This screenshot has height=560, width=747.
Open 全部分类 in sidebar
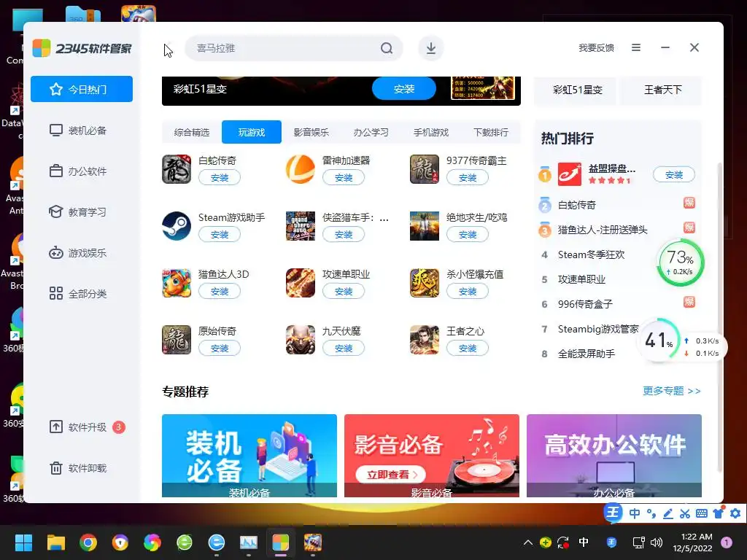[x=82, y=293]
